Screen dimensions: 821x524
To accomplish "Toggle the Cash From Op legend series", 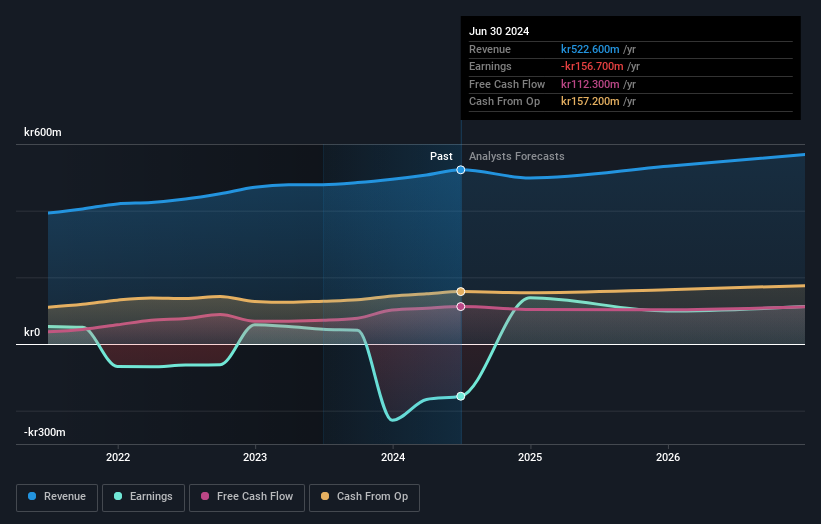I will (x=364, y=497).
